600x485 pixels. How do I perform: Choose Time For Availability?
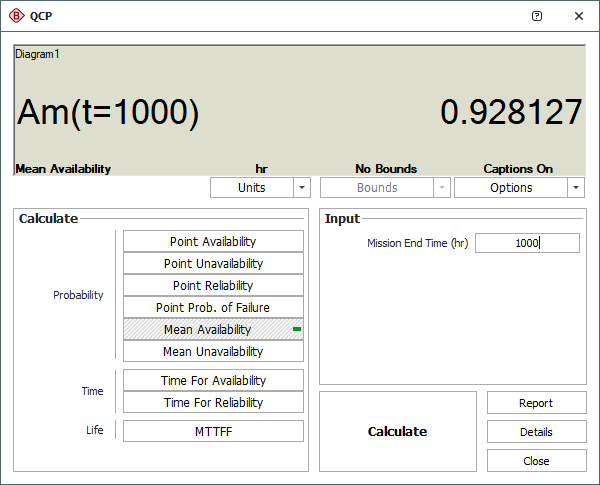pyautogui.click(x=213, y=380)
